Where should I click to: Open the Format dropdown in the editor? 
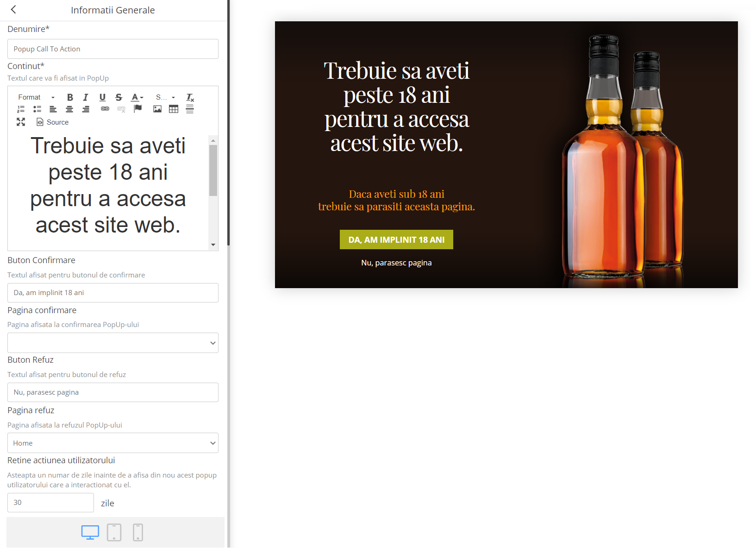[36, 97]
